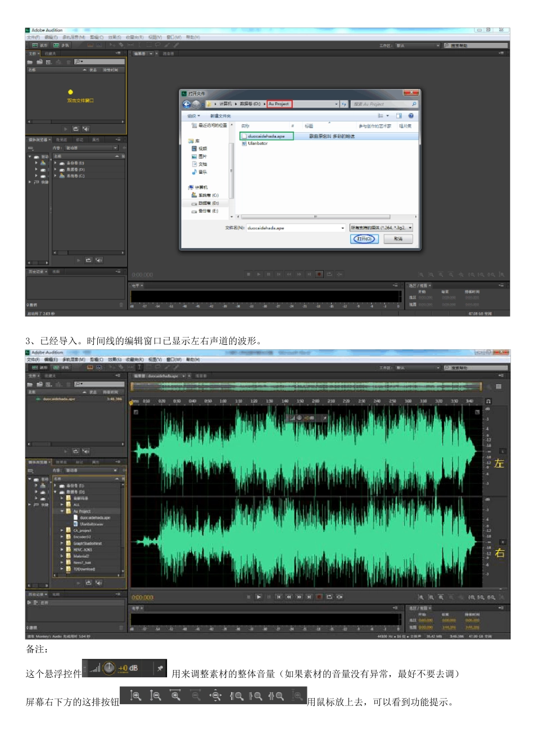The height and width of the screenshot is (756, 534).
Task: Toggle the right channel R button
Action: click(502, 542)
